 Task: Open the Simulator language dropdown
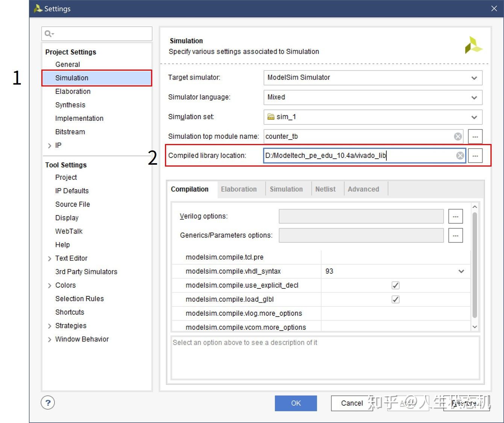click(373, 97)
